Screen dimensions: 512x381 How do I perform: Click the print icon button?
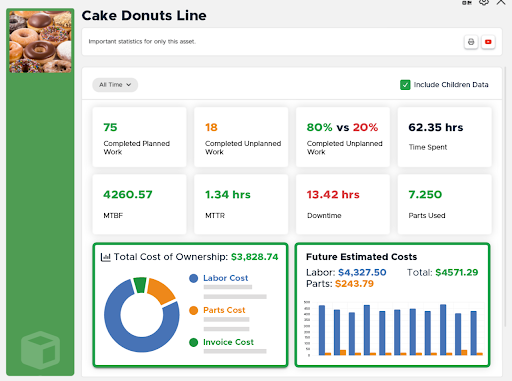[471, 42]
